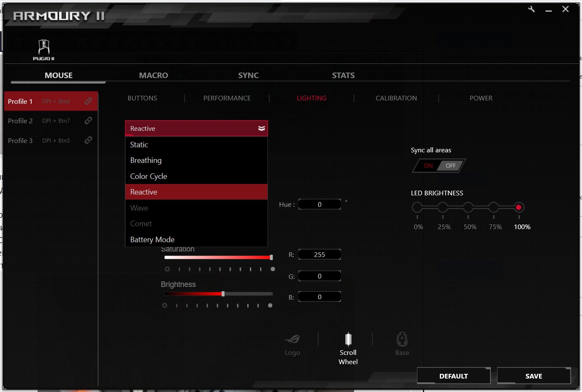This screenshot has height=392, width=582.
Task: Choose Battery Mode lighting effect
Action: (x=196, y=239)
